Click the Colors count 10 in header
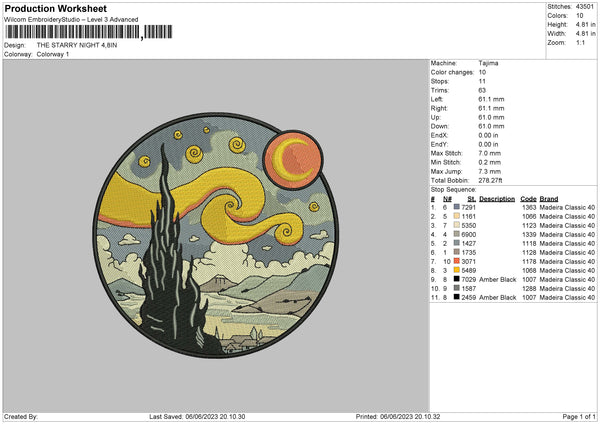This screenshot has height=424, width=600. [x=580, y=16]
